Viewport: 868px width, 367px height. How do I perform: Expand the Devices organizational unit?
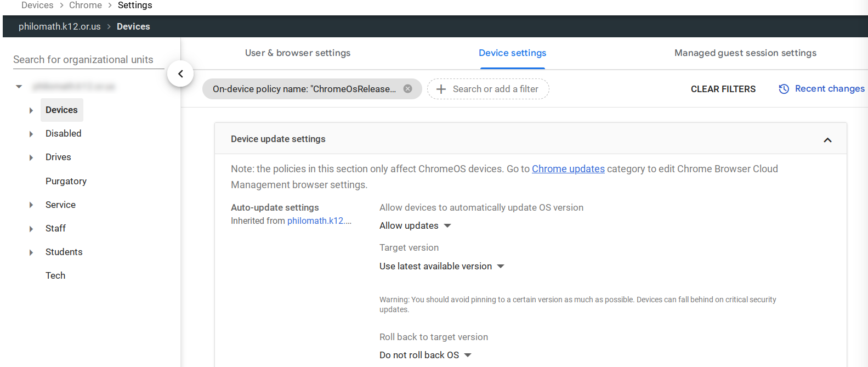31,110
